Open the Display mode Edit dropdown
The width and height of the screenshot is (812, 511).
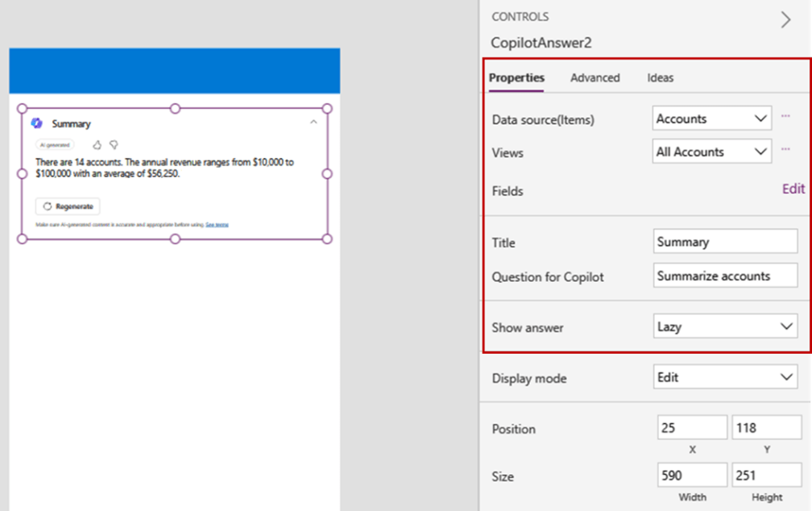pos(725,377)
